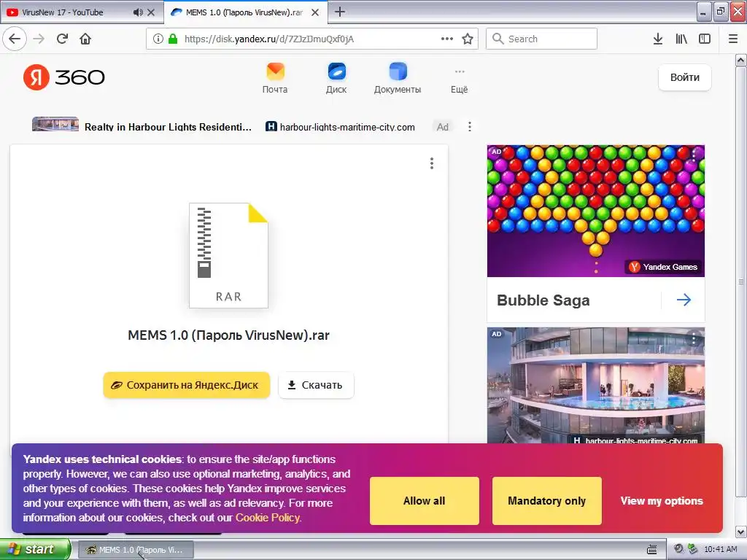
Task: Open Bubble Saga ad options dots
Action: (x=694, y=155)
